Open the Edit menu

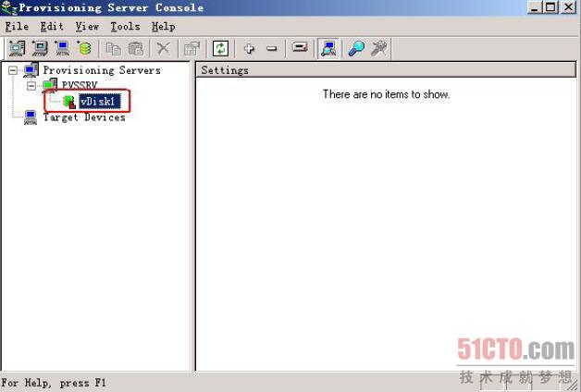click(x=52, y=27)
